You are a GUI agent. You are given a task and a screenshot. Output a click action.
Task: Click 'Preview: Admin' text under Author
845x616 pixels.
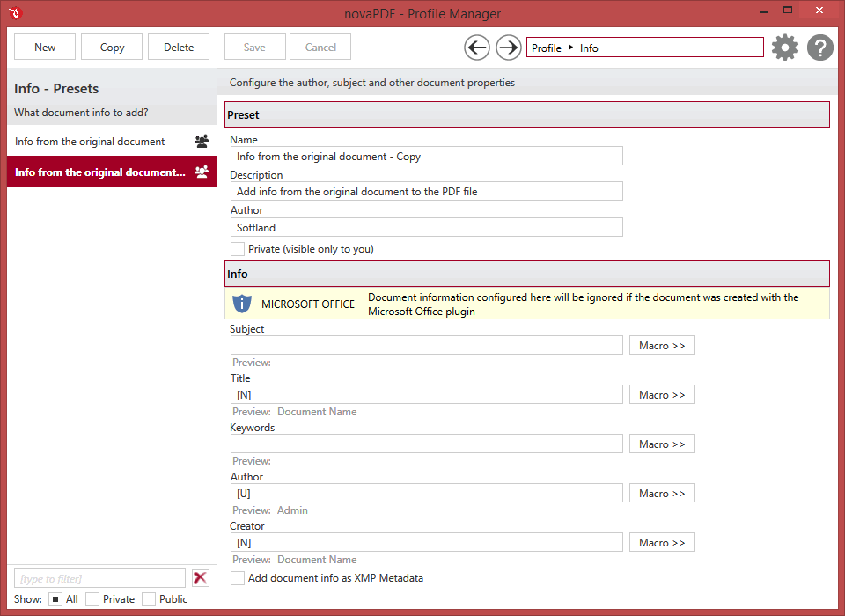point(270,510)
